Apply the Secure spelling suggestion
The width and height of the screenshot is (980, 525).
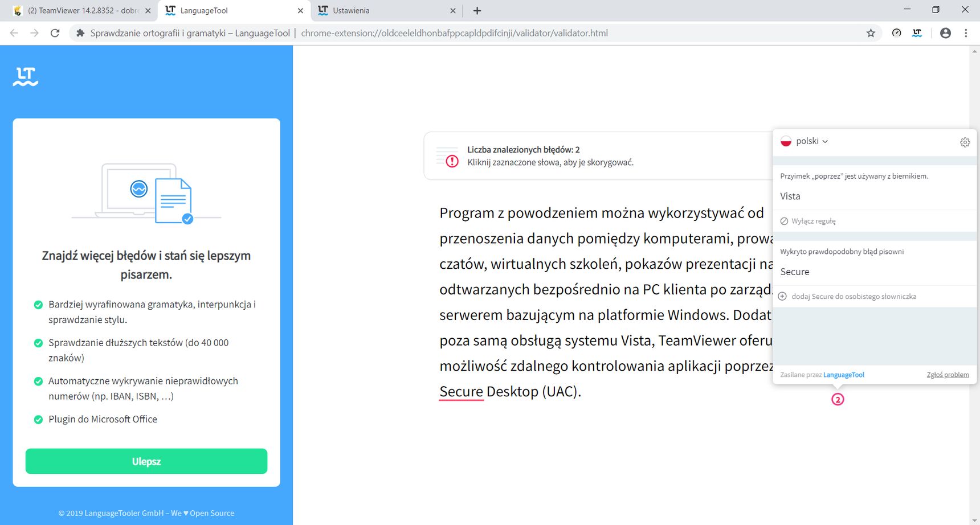tap(795, 272)
